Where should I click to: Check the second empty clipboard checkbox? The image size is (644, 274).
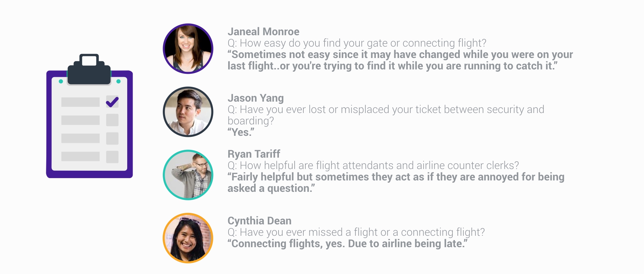point(112,120)
